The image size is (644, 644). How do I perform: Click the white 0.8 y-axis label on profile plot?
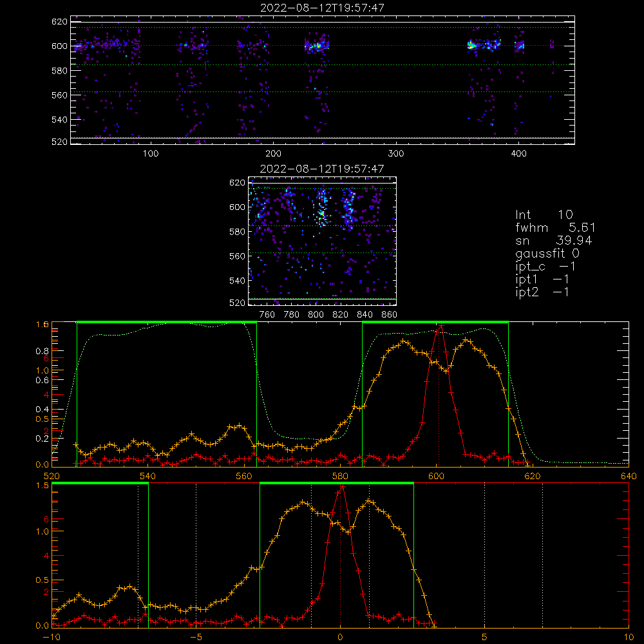[43, 351]
